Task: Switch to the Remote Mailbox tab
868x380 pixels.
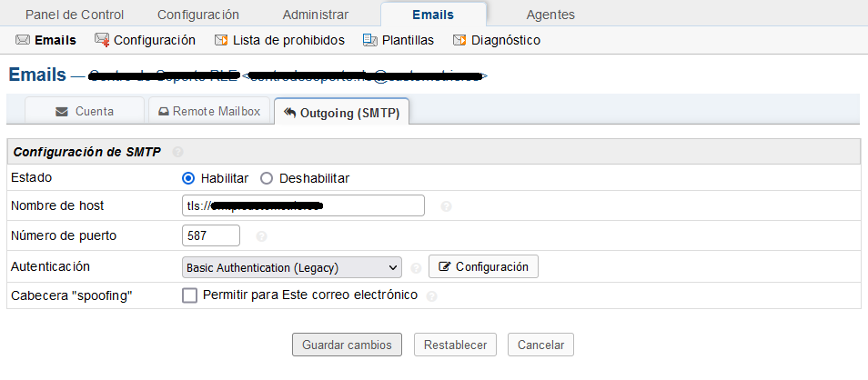Action: coord(209,111)
